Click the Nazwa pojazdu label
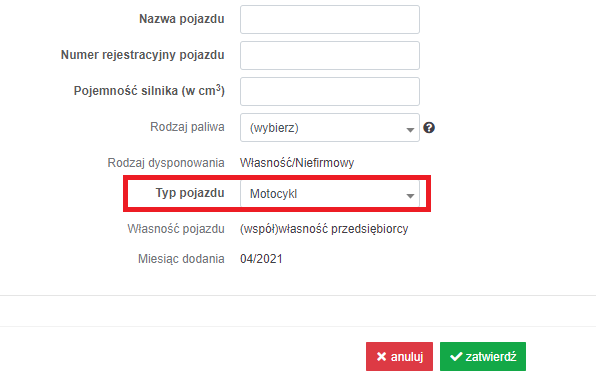This screenshot has width=596, height=380. pyautogui.click(x=182, y=19)
